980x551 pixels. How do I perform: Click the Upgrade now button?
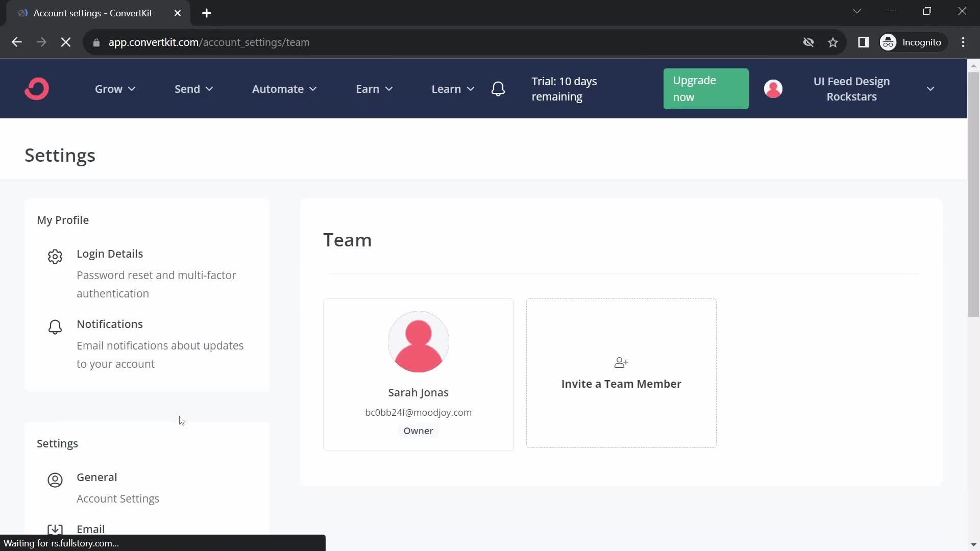click(705, 88)
